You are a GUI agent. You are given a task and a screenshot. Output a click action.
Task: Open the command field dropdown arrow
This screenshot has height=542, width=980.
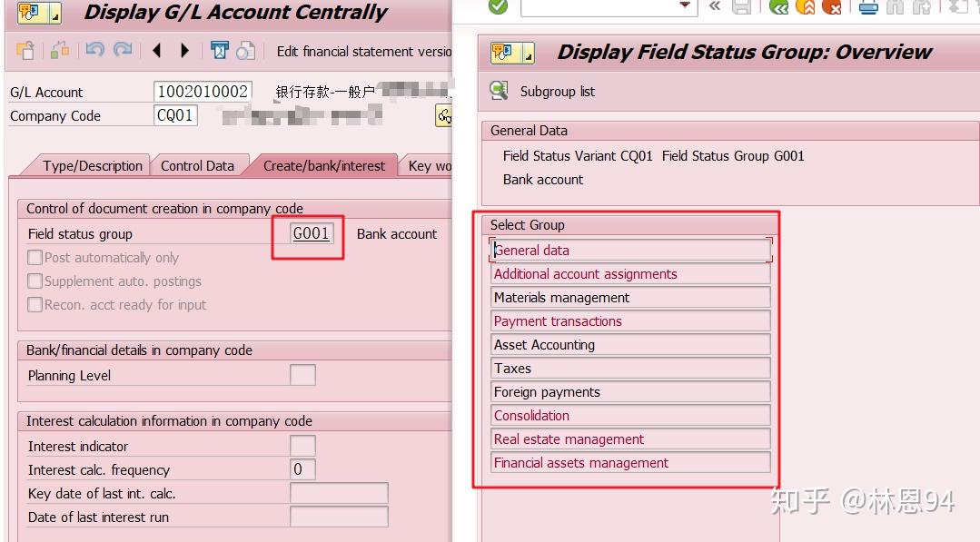684,7
